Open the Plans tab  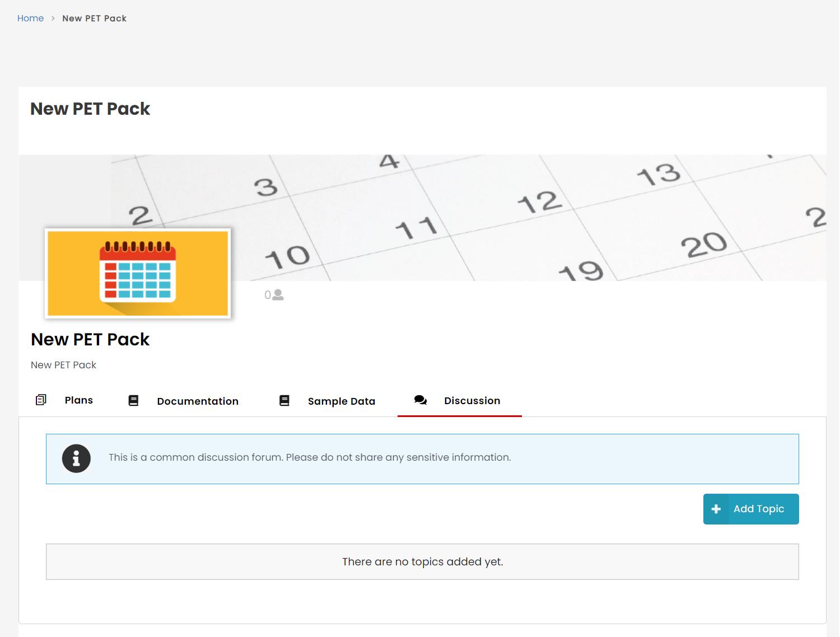[78, 400]
